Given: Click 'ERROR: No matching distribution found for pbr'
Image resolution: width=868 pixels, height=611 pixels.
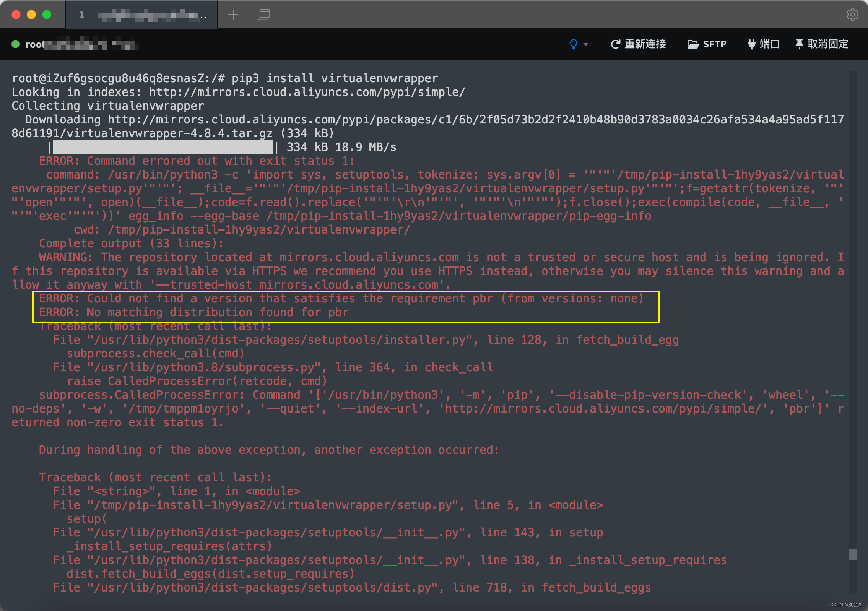Looking at the screenshot, I should (x=194, y=312).
